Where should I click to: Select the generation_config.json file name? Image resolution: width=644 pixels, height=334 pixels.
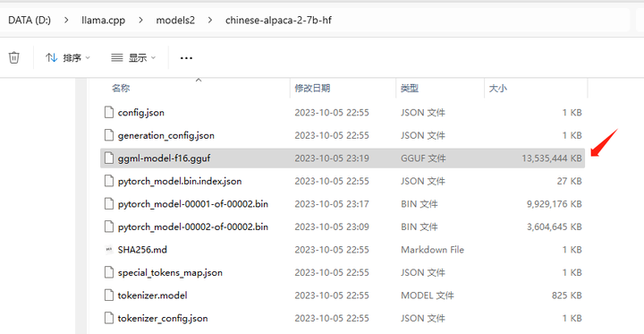166,135
